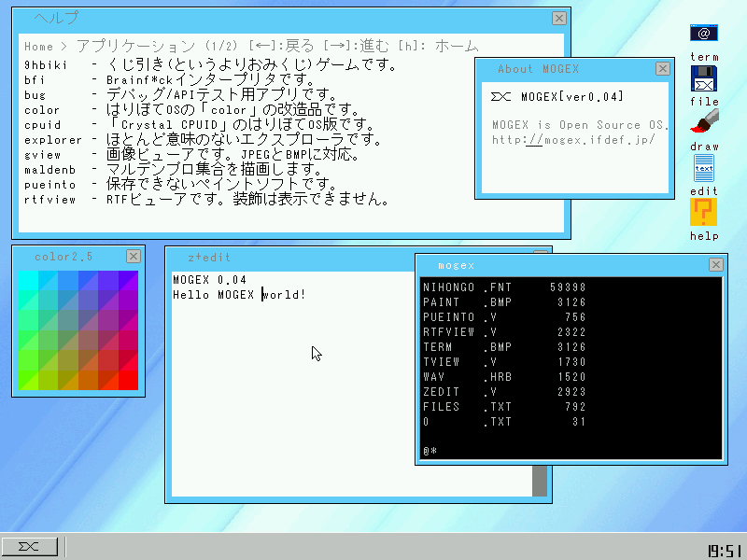
Task: Open the file floppy disk icon
Action: (x=704, y=78)
